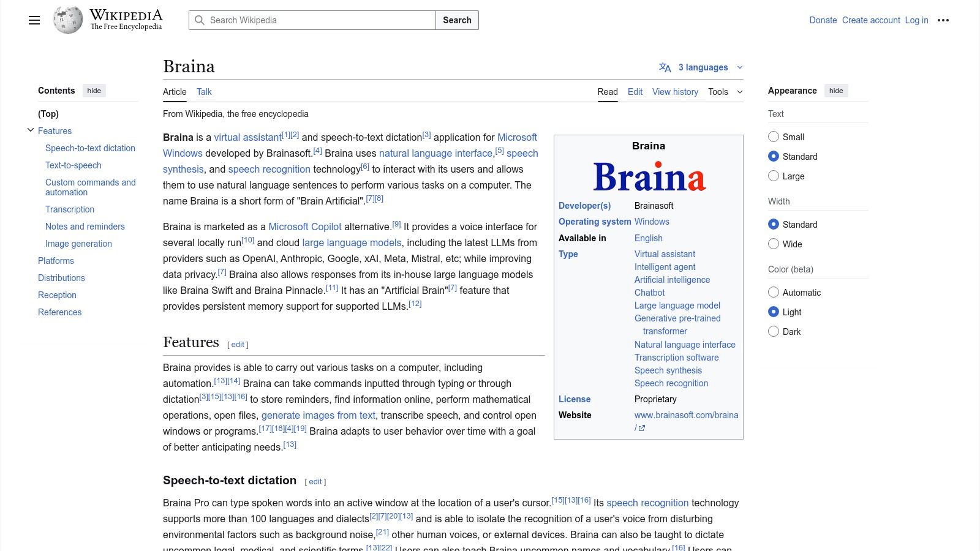
Task: Click the Search button
Action: [x=457, y=20]
